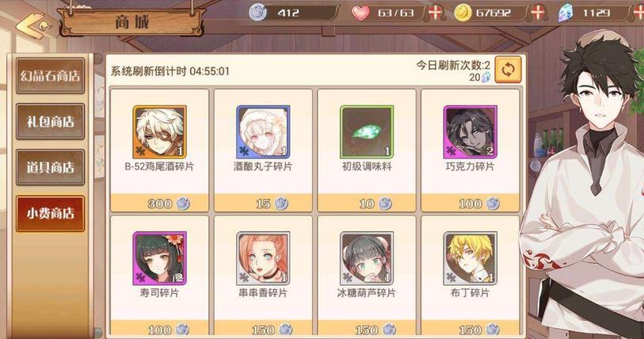Select the 初级调味料 green leaf icon
Screen dimensions: 644x339
[366, 132]
